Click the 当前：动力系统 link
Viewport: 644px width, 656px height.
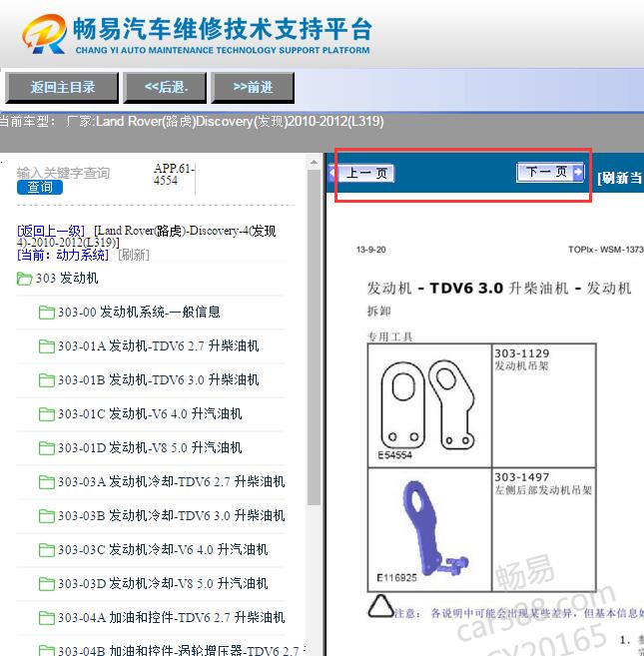click(x=63, y=255)
